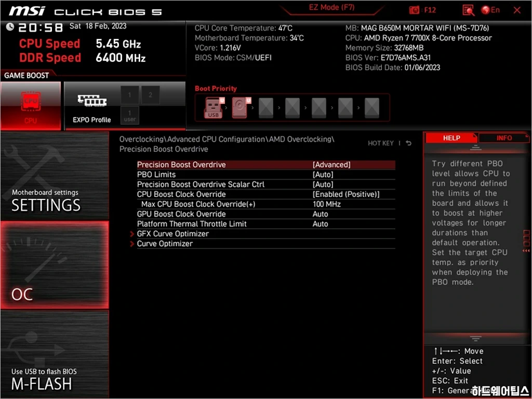Select the hard disk boot priority device
Screen dimensions: 532x399
click(x=240, y=108)
